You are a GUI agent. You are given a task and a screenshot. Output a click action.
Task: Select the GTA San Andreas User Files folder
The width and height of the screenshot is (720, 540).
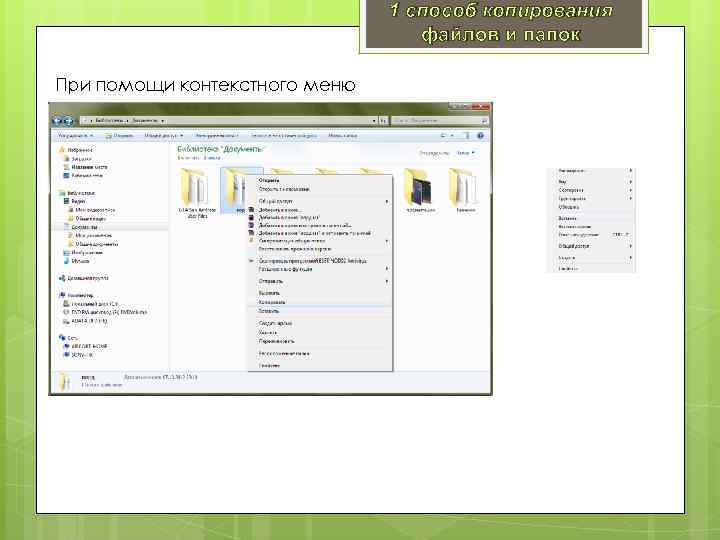coord(197,193)
